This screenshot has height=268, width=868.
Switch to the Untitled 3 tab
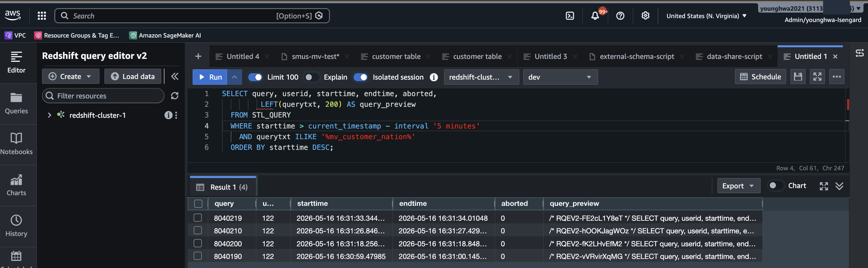551,57
